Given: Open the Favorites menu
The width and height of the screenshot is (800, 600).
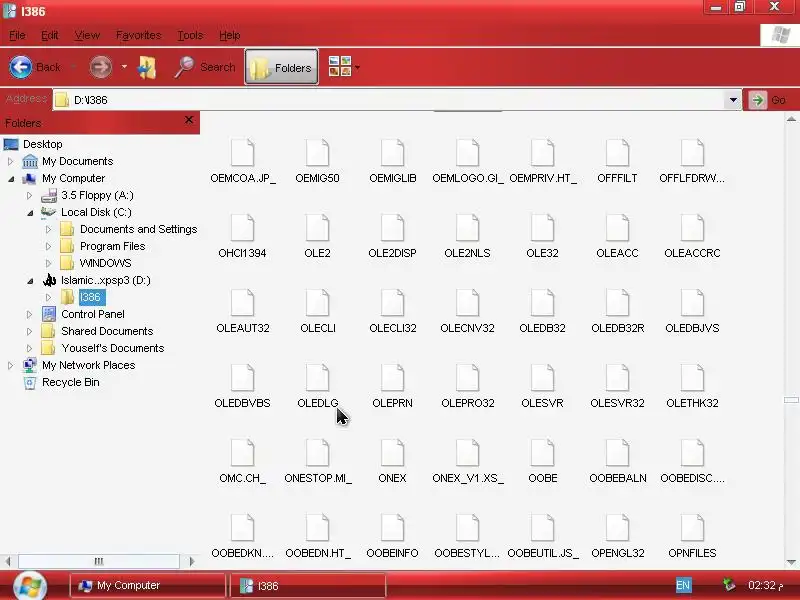Looking at the screenshot, I should point(139,35).
